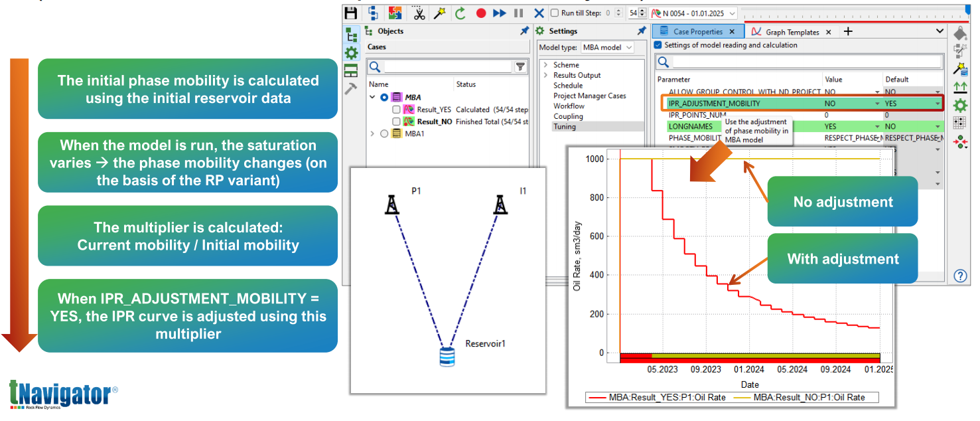Click the blue fast-forward run button

(500, 13)
